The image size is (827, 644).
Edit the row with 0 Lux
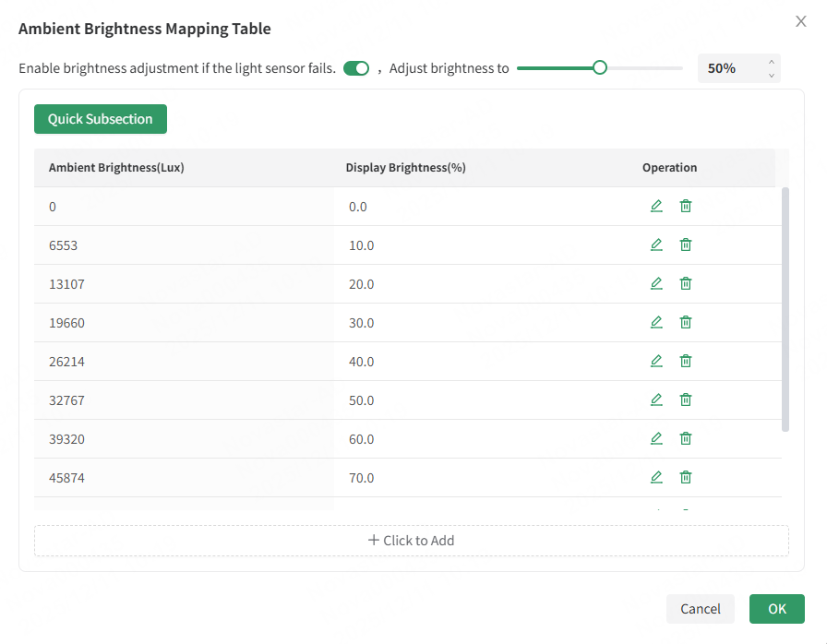[656, 206]
